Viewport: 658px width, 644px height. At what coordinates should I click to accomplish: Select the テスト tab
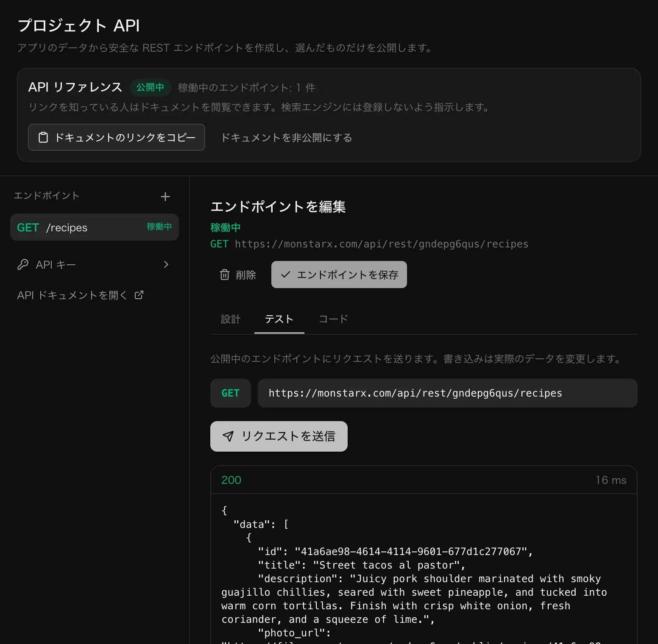(279, 319)
